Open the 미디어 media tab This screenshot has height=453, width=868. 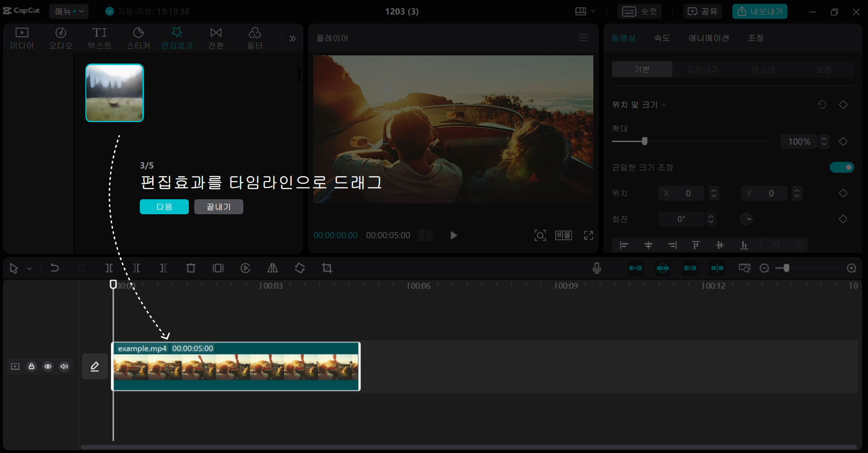click(x=22, y=38)
